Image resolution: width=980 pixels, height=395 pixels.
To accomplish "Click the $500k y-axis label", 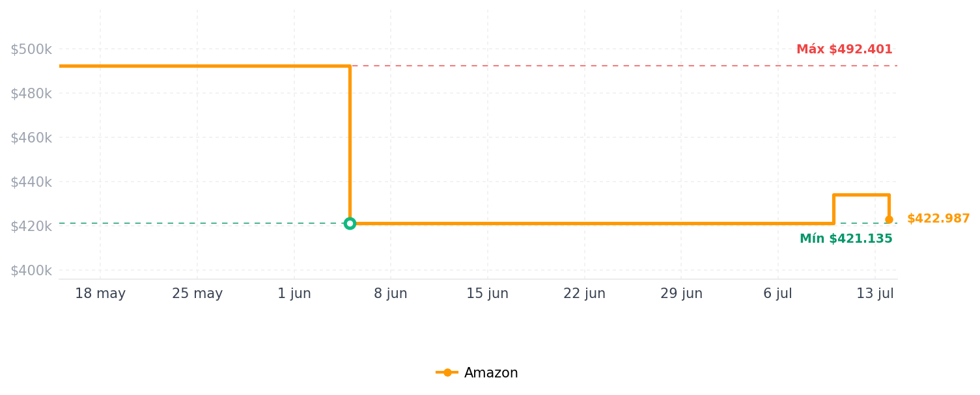I will [31, 49].
